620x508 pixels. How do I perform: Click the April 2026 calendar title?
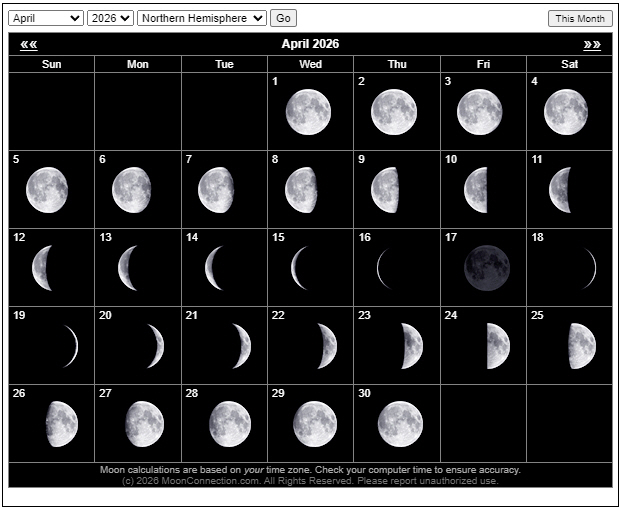click(310, 44)
